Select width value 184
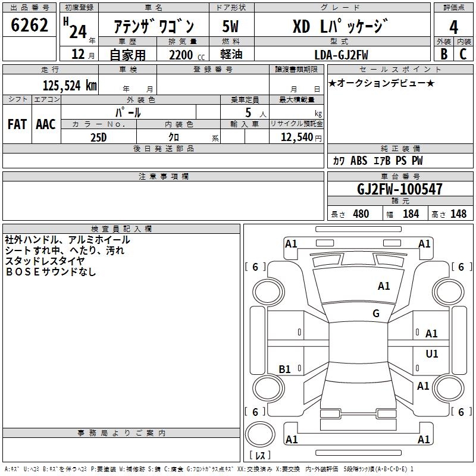The width and height of the screenshot is (476, 476). [411, 214]
